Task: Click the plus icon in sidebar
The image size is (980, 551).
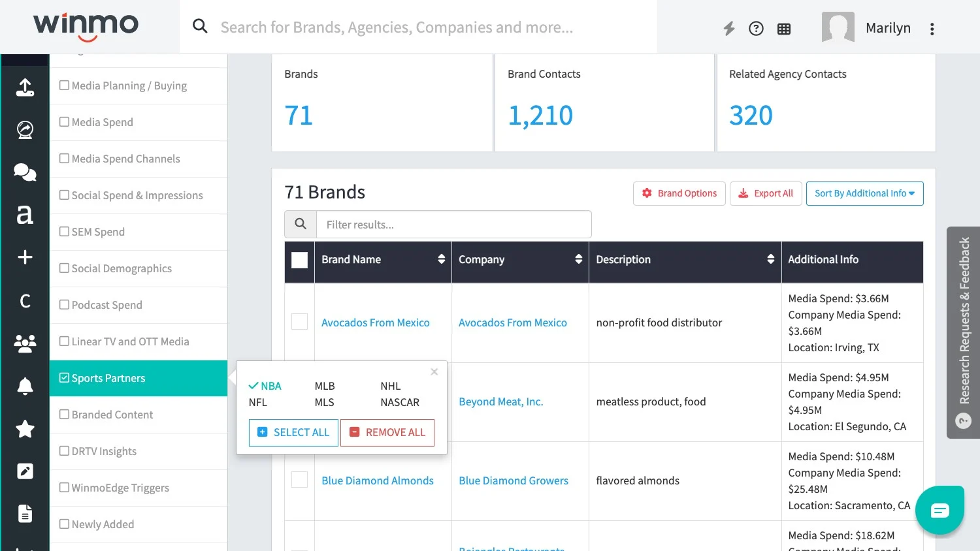Action: [x=25, y=257]
